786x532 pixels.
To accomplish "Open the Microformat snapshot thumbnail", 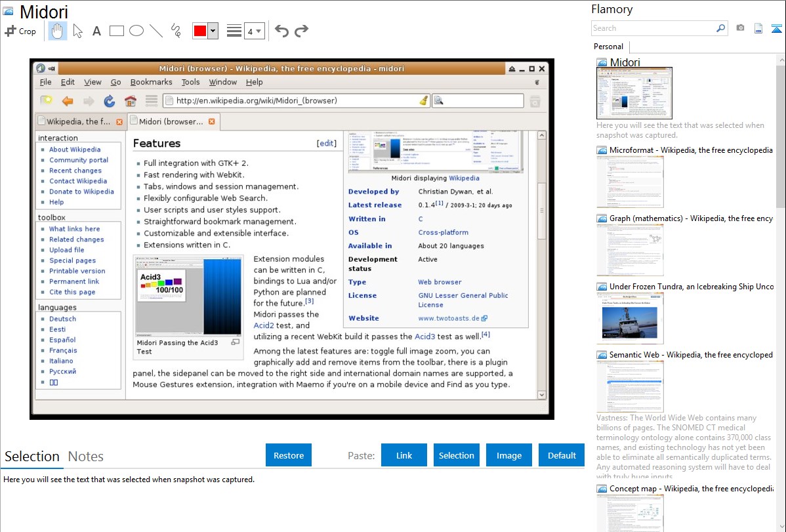I will pos(630,182).
